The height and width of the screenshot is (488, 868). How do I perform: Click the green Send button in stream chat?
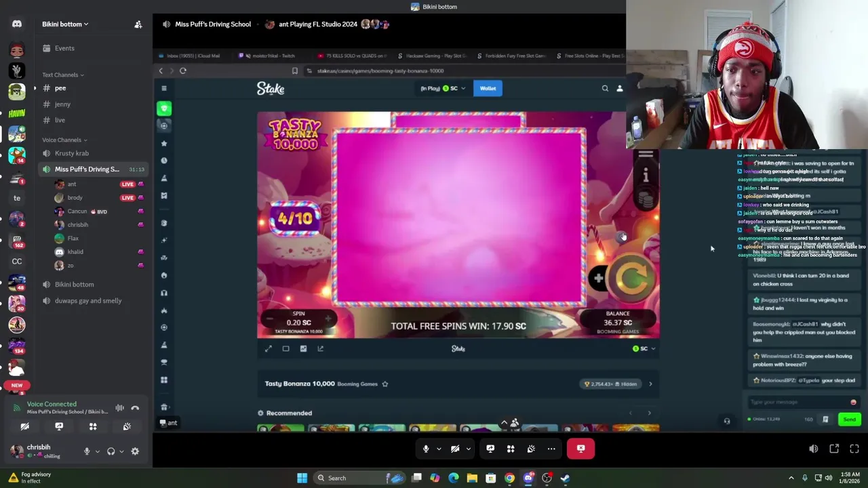849,420
